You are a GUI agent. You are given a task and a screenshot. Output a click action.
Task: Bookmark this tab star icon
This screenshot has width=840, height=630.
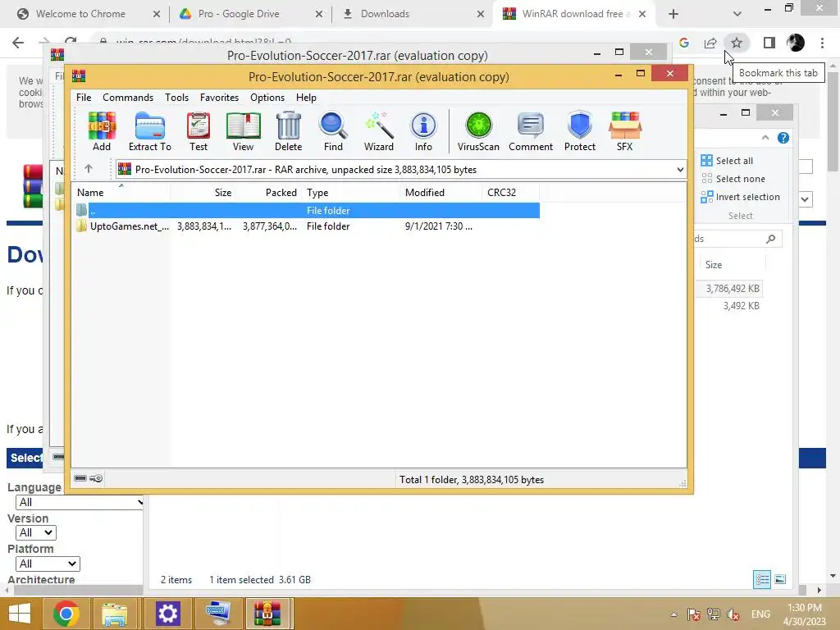point(737,43)
